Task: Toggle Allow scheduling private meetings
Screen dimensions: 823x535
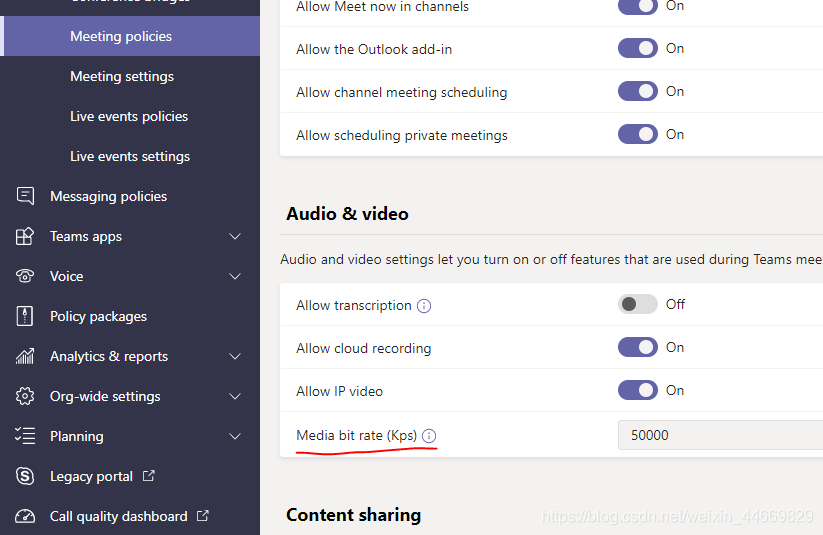Action: (638, 134)
